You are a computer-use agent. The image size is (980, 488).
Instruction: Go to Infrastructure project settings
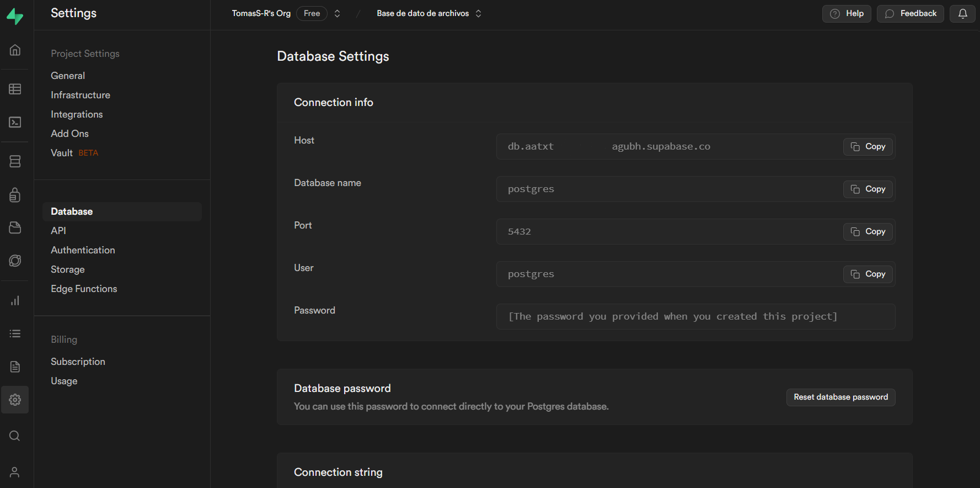click(x=81, y=95)
